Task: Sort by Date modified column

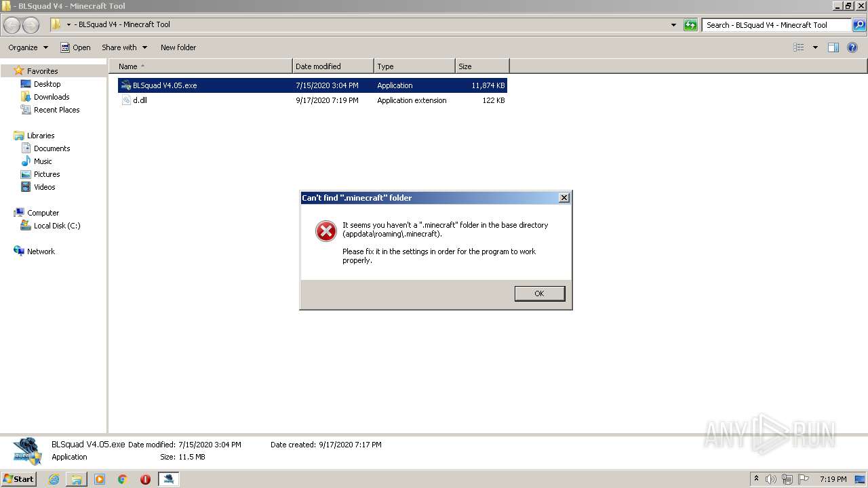Action: [x=333, y=66]
